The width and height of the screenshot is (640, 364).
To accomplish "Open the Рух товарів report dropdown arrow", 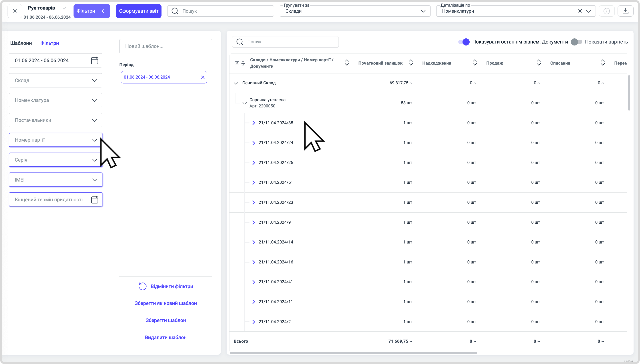I will (x=64, y=8).
